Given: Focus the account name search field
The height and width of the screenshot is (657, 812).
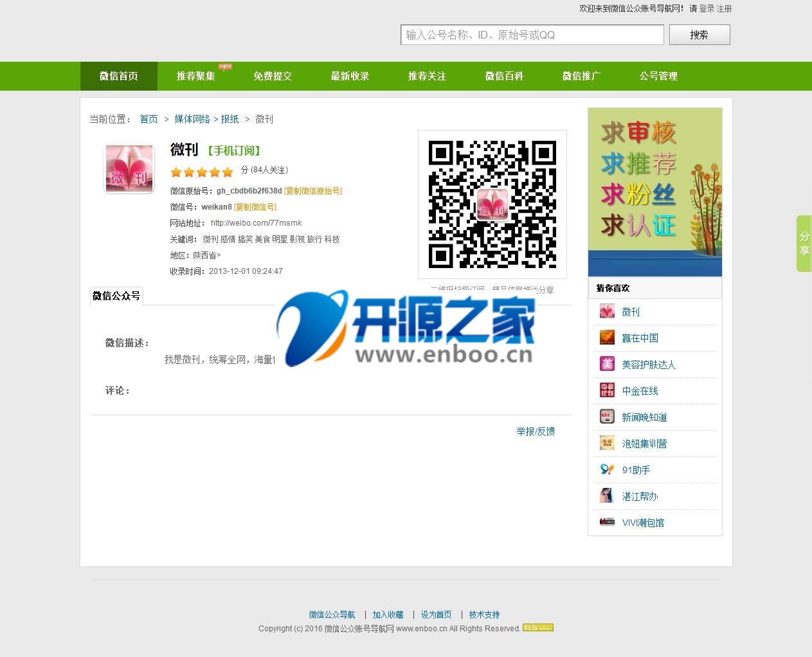Looking at the screenshot, I should coord(532,35).
